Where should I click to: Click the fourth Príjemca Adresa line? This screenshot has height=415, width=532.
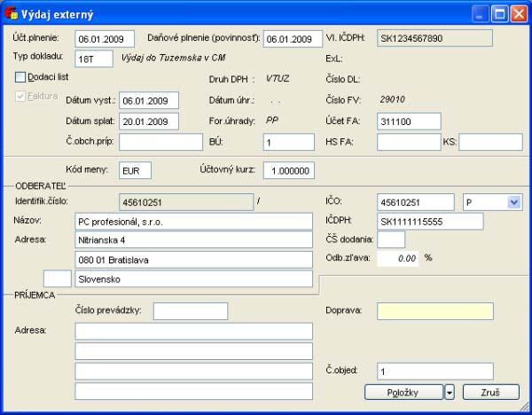point(193,391)
